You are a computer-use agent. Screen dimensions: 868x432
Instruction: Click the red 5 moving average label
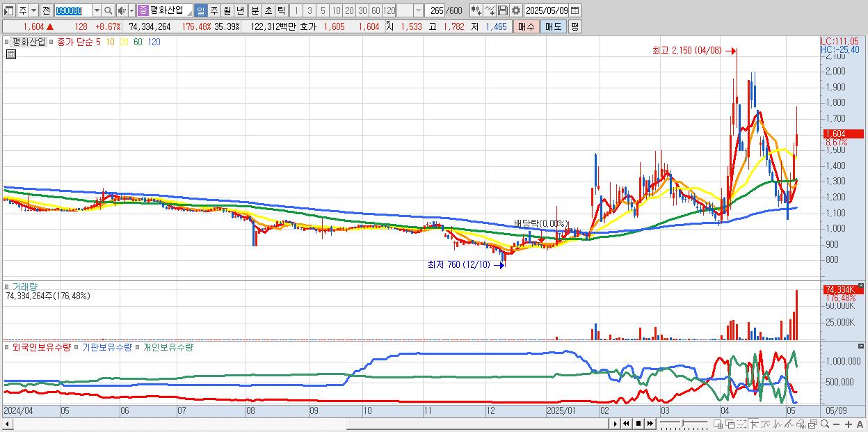point(98,42)
